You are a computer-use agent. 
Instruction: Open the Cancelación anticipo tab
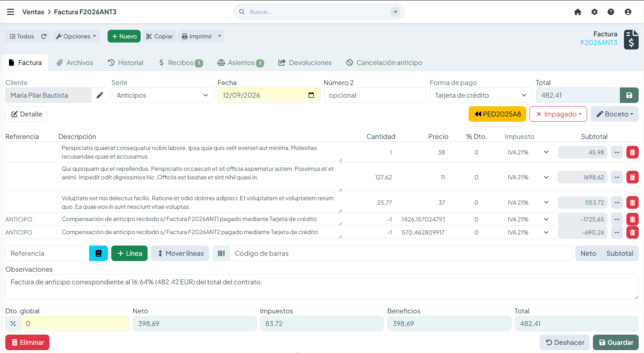(384, 63)
